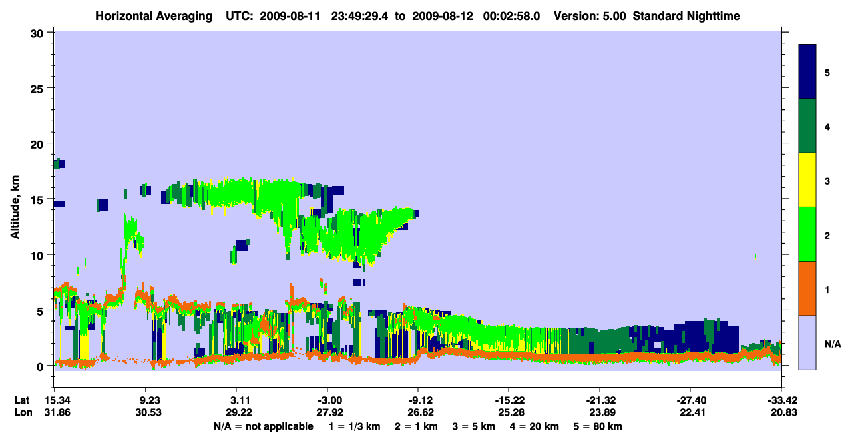
Task: Click the dark green color bar segment labeled 4
Action: point(807,126)
